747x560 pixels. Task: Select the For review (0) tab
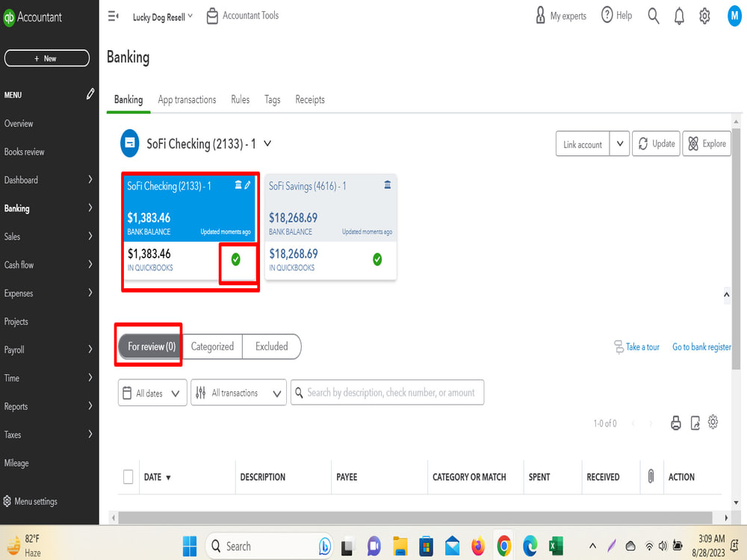pos(151,346)
